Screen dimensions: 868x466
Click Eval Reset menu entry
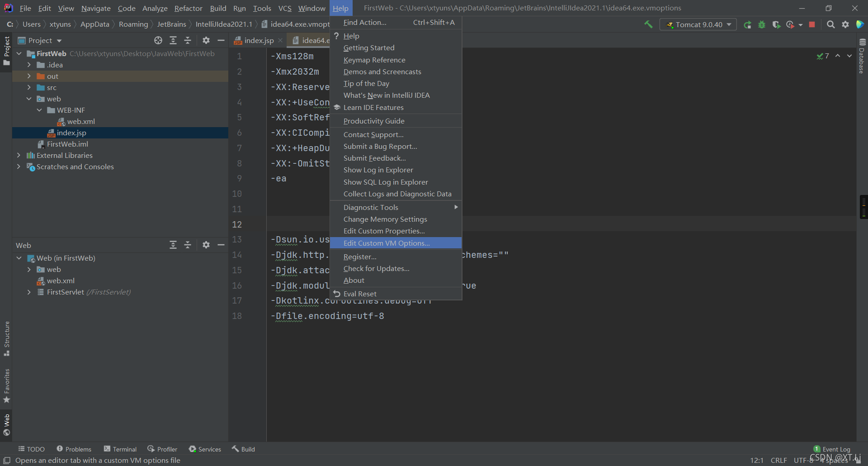point(396,294)
